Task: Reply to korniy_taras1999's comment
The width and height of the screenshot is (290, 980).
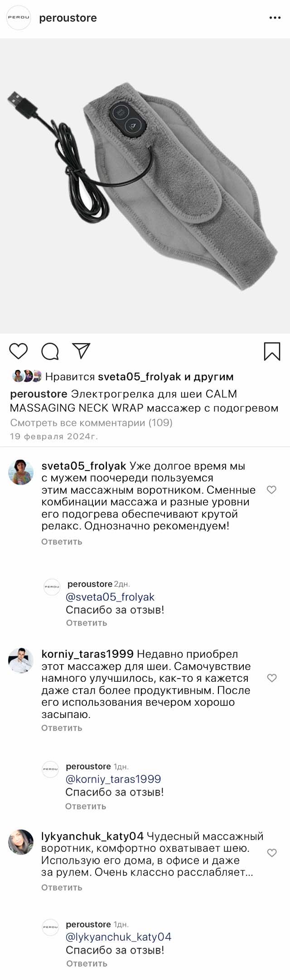Action: click(x=62, y=728)
